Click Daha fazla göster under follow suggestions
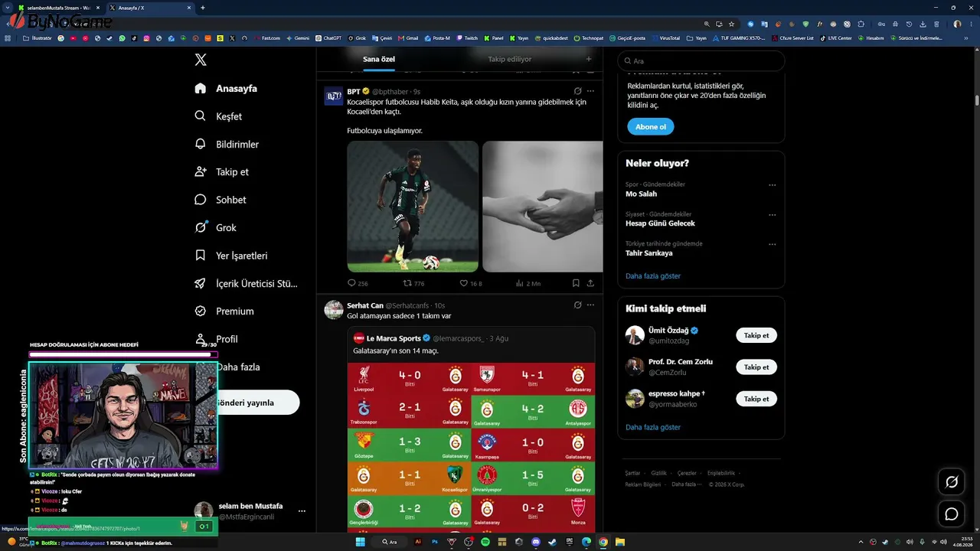Image resolution: width=980 pixels, height=551 pixels. 653,427
